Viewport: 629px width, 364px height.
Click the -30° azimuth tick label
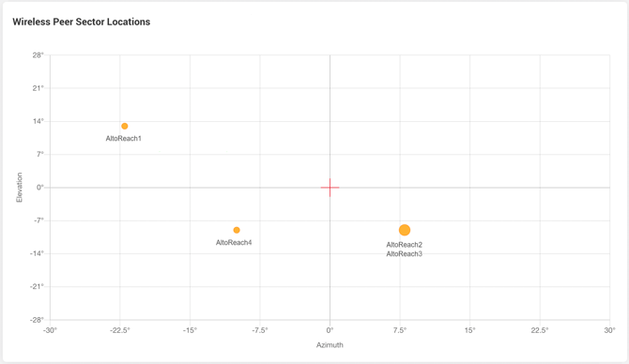click(x=50, y=330)
